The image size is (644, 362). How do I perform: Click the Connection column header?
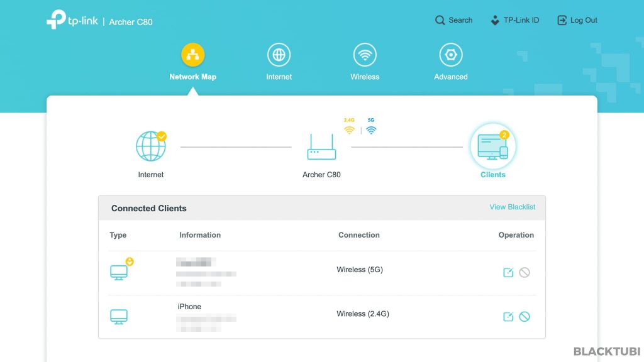pos(359,235)
